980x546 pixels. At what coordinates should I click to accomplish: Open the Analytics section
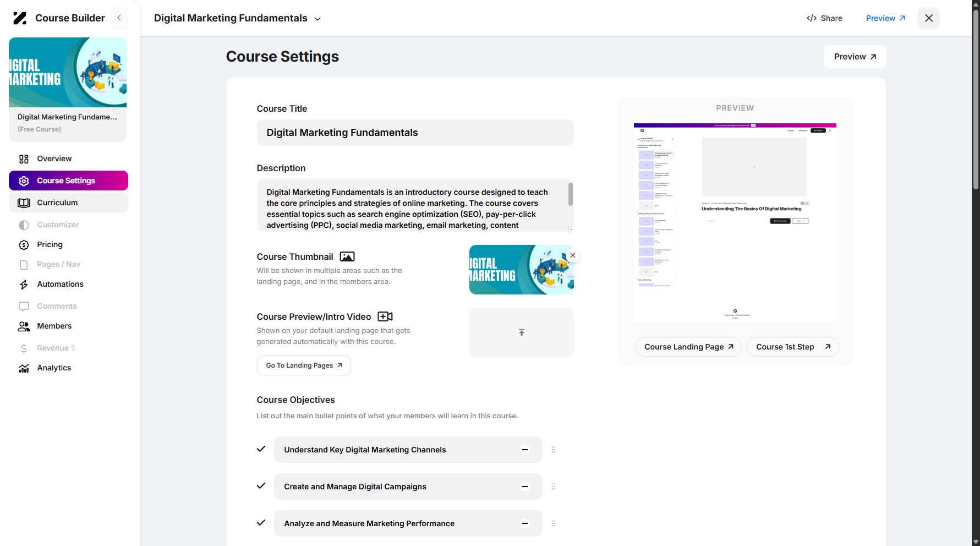(x=68, y=368)
